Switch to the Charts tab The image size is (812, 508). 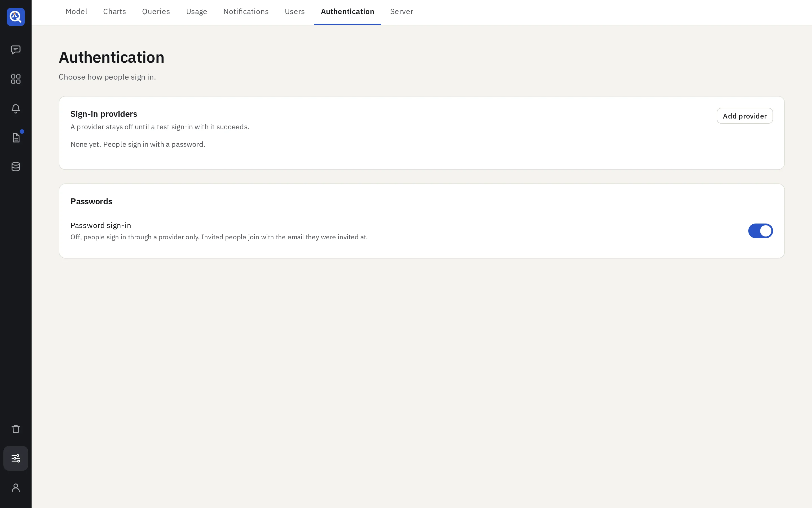coord(114,12)
